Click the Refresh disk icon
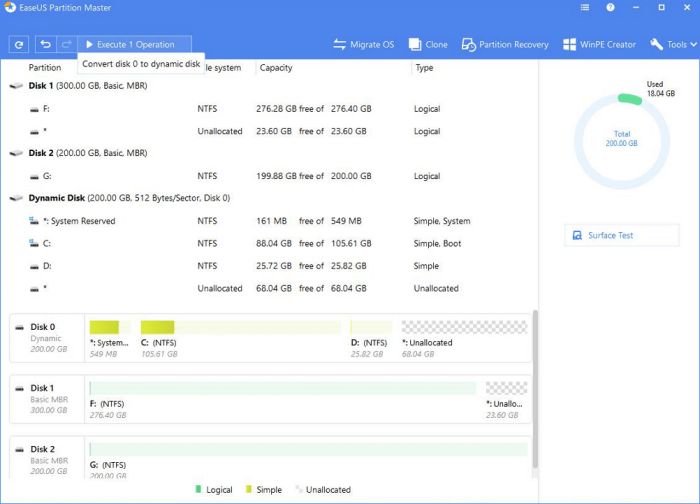The height and width of the screenshot is (504, 700). pyautogui.click(x=19, y=45)
